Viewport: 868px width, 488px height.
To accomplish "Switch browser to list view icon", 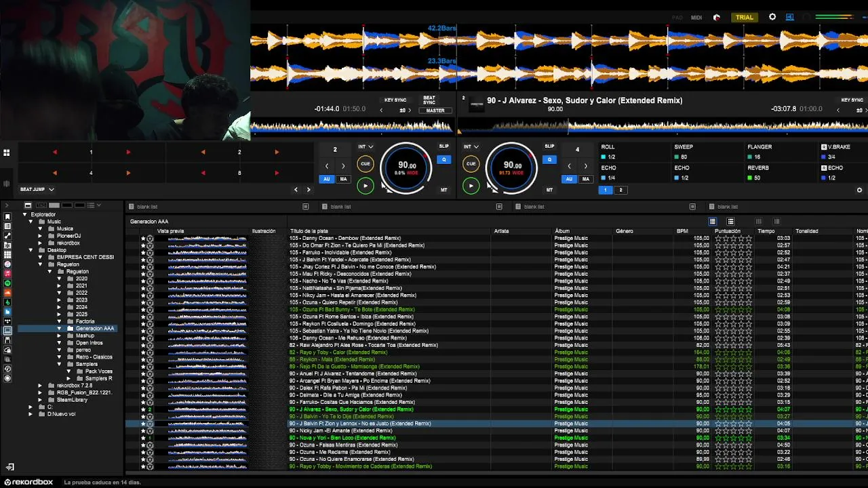I will (x=712, y=222).
